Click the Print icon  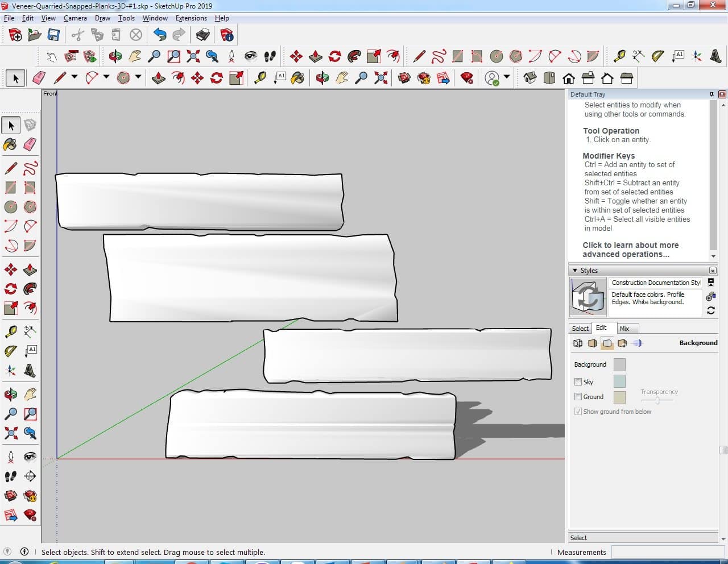203,35
